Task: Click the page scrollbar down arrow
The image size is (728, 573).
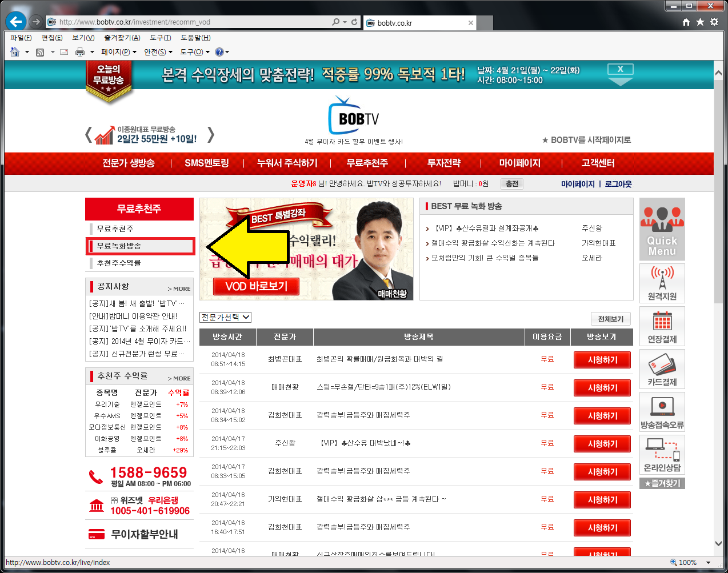Action: [718, 544]
